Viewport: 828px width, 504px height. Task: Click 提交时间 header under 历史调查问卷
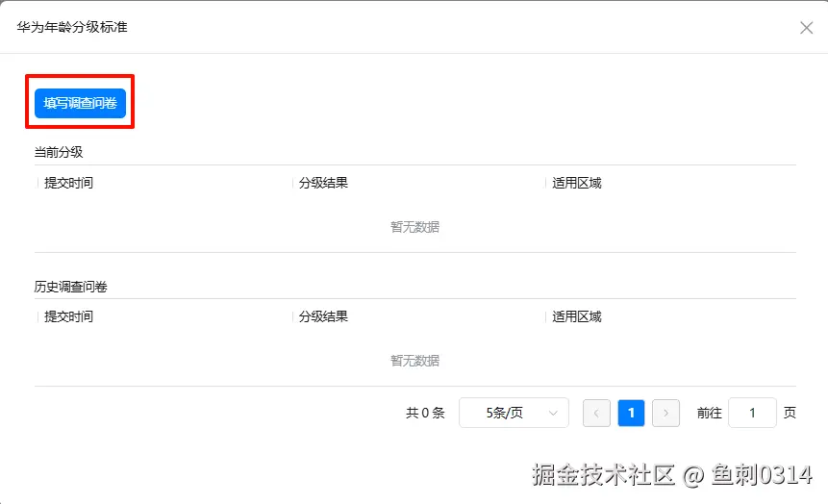68,316
